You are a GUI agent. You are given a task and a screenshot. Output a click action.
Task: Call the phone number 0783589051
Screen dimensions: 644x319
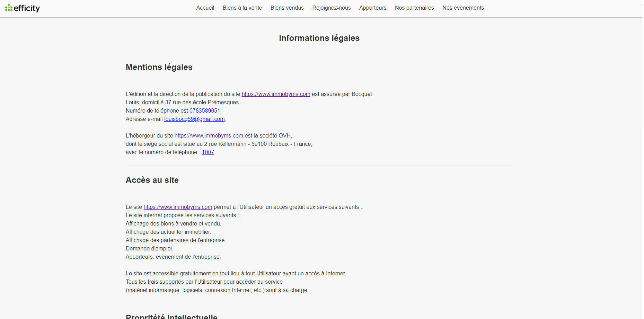(205, 111)
